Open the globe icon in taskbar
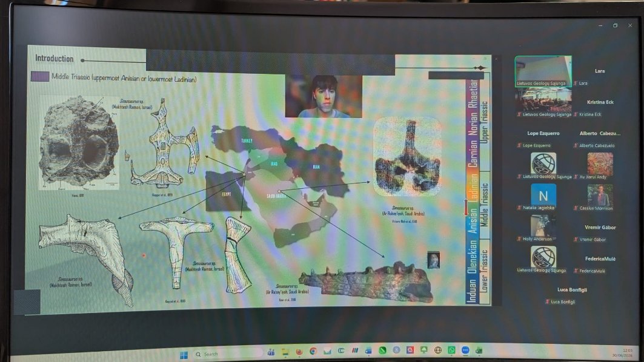 438,350
